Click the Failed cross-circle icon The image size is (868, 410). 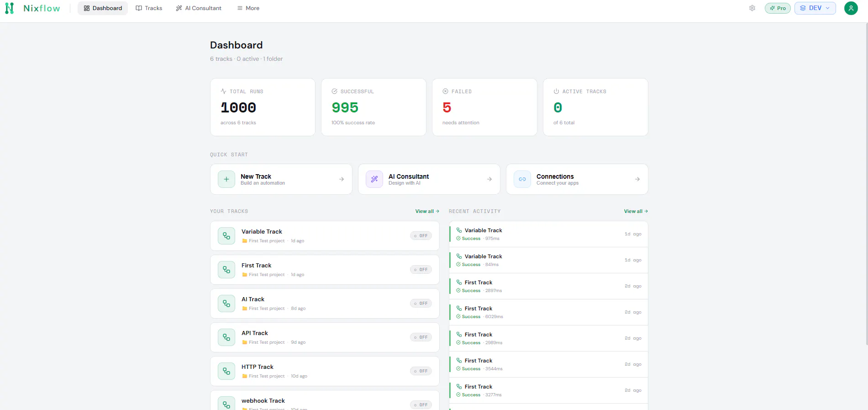pyautogui.click(x=445, y=91)
